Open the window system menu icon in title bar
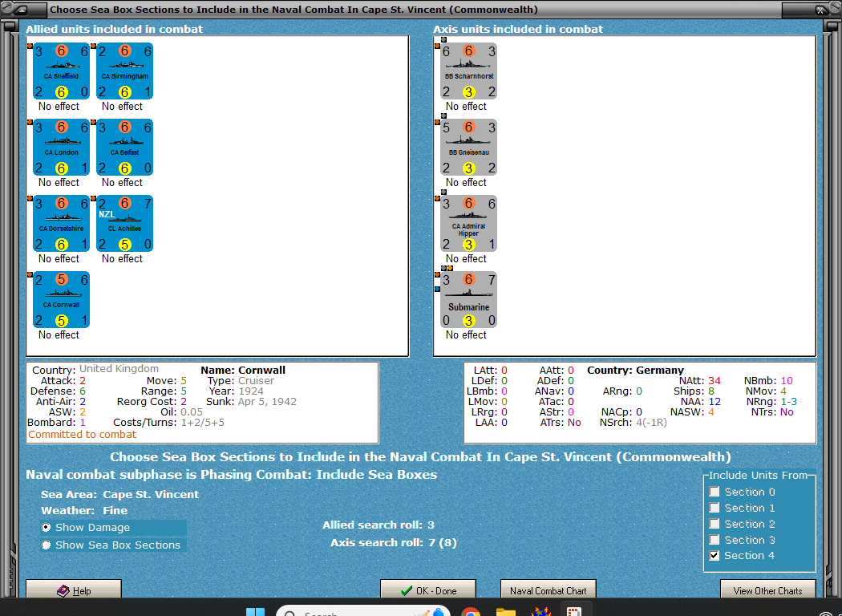 point(21,9)
